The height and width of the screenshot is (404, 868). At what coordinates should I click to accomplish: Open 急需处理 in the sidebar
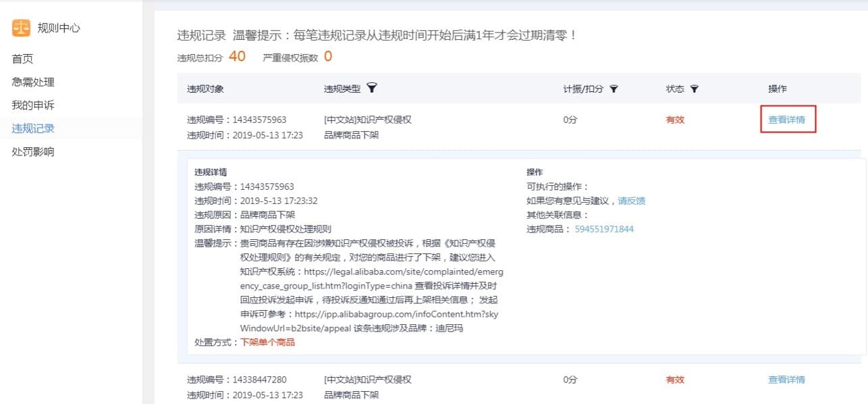click(x=33, y=82)
